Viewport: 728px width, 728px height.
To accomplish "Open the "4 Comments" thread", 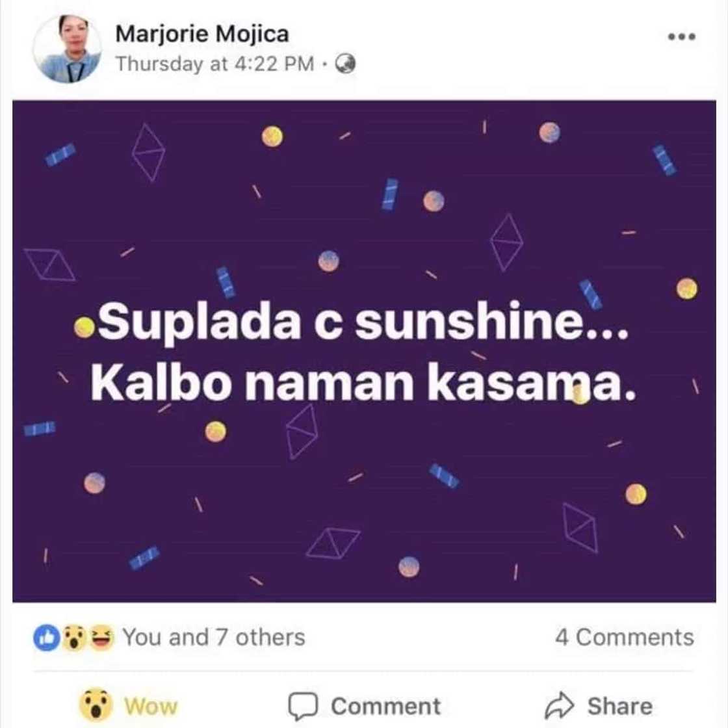I will tap(624, 638).
